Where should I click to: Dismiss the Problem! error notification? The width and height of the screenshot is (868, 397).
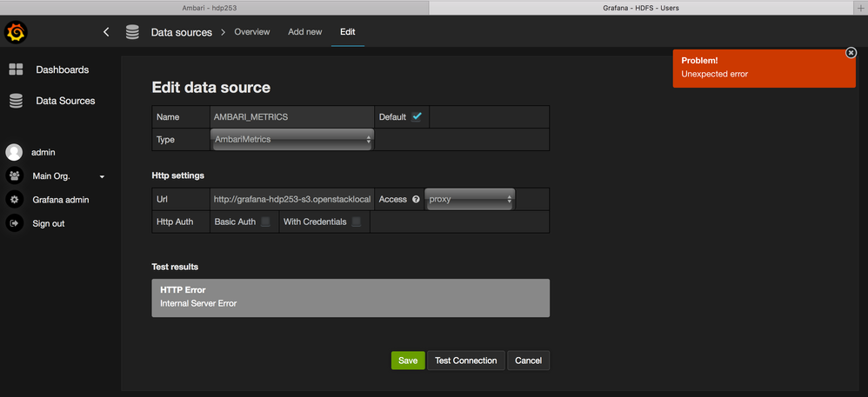point(851,52)
